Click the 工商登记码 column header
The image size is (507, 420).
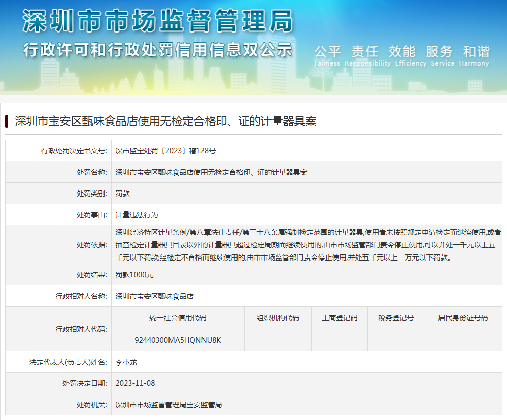[x=340, y=318]
